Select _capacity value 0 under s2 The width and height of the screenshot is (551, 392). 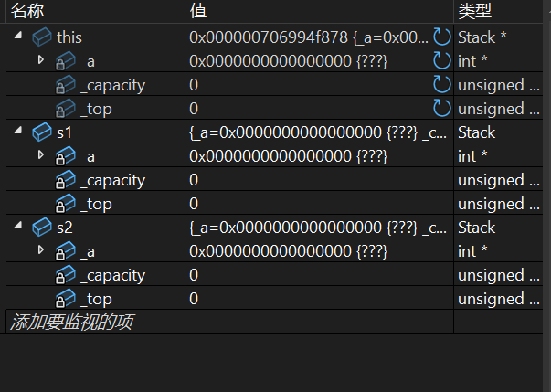[194, 275]
